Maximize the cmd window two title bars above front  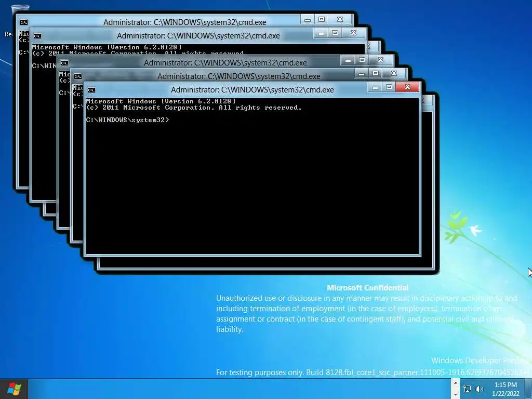(x=362, y=60)
